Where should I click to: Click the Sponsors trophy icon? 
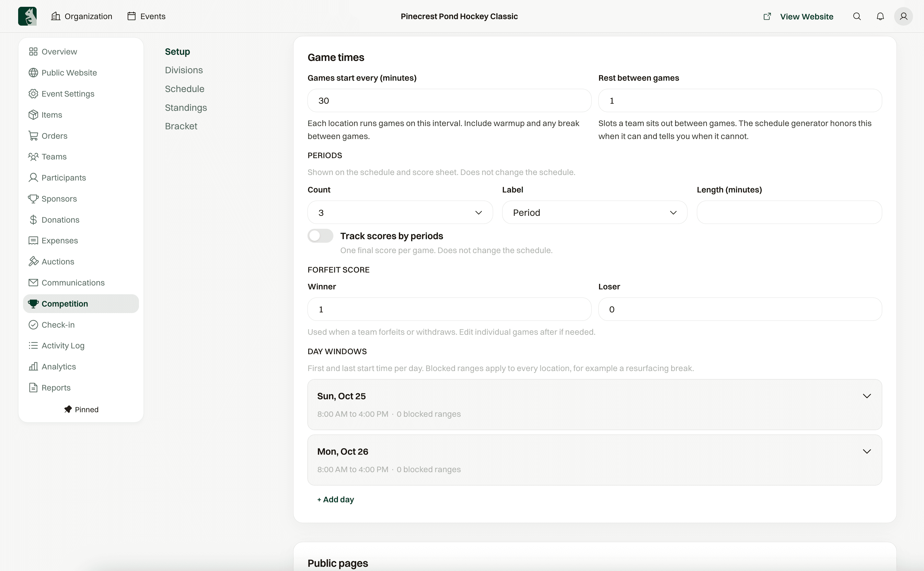[33, 199]
